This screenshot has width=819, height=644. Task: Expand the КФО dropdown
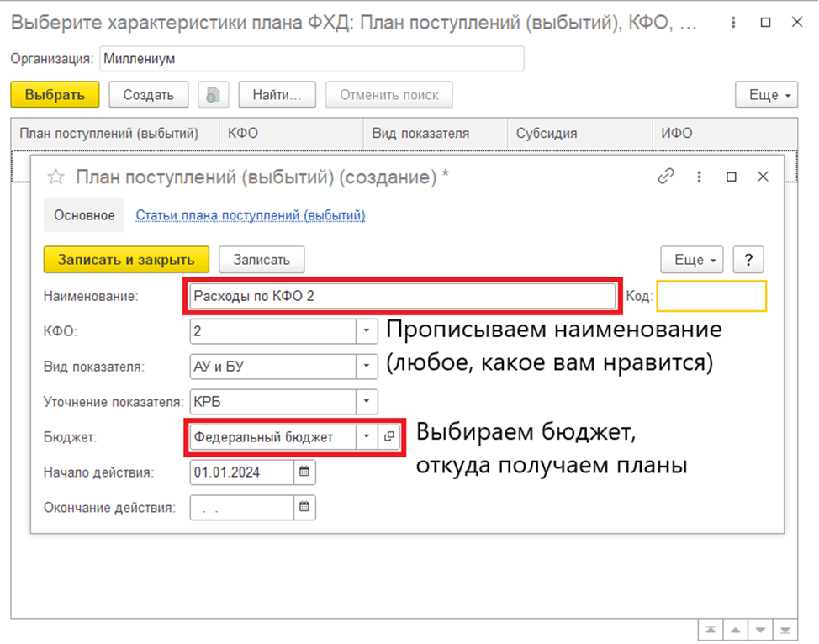coord(367,331)
